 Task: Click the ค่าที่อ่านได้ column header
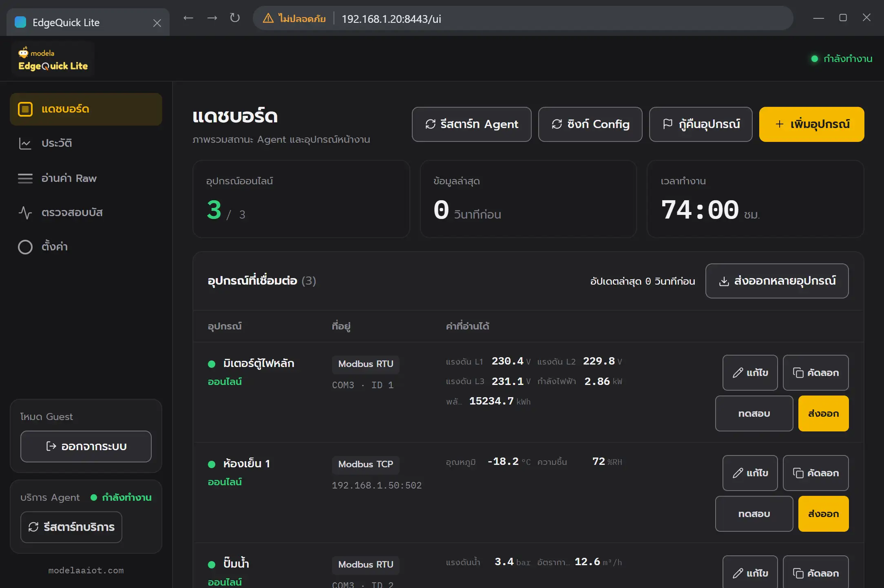tap(467, 326)
